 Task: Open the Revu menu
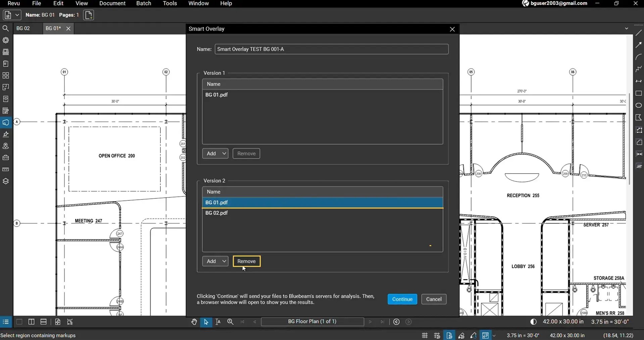(14, 3)
